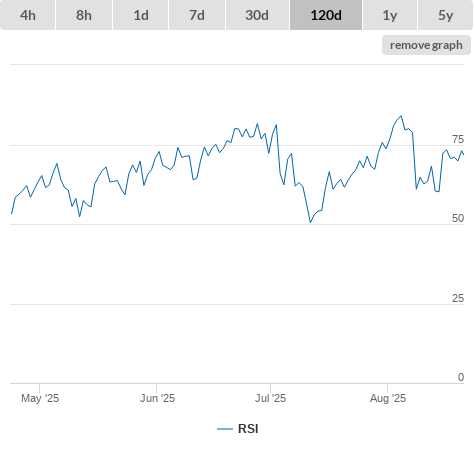
Task: Choose the 1d time range tab
Action: pyautogui.click(x=141, y=15)
